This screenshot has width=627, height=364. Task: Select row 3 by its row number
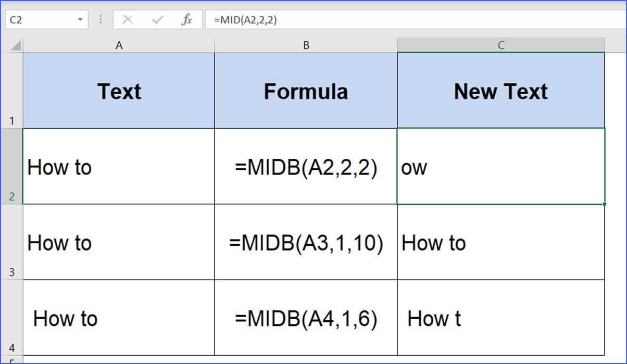11,242
